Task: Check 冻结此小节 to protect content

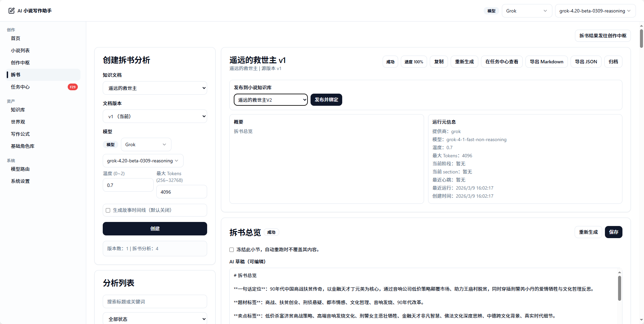Action: click(231, 250)
